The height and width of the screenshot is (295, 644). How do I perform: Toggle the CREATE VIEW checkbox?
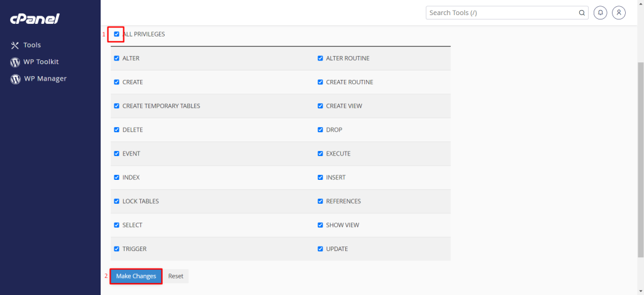(320, 106)
